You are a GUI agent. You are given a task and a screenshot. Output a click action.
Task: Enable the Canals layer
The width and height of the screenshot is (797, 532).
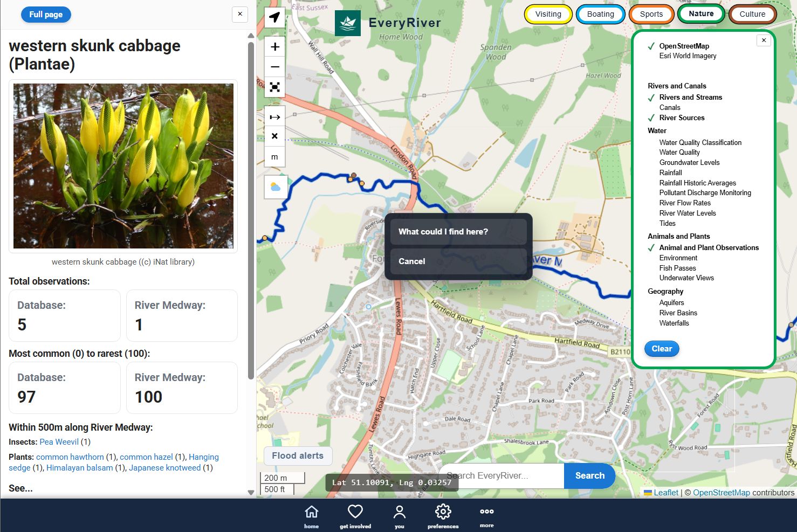click(670, 108)
